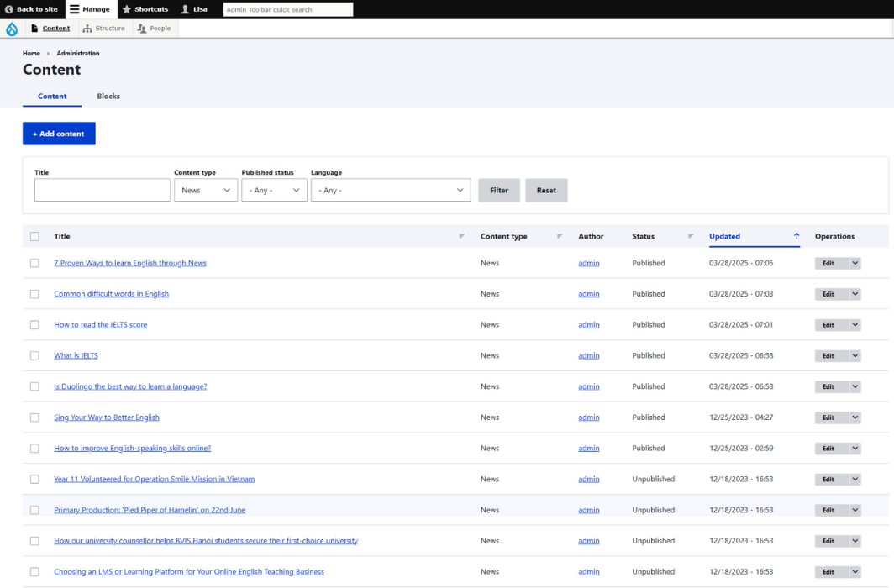The width and height of the screenshot is (894, 588).
Task: Click the Drupal droplet logo icon
Action: [12, 29]
